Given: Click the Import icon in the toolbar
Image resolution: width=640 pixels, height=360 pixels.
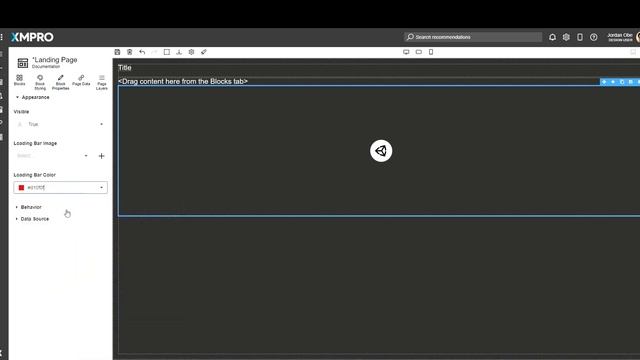Looking at the screenshot, I should (x=179, y=52).
